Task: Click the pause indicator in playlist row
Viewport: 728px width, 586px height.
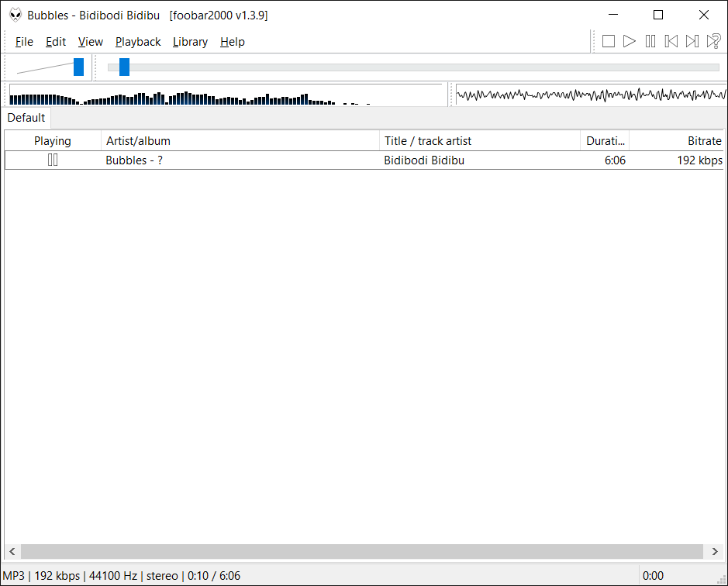Action: click(x=53, y=160)
